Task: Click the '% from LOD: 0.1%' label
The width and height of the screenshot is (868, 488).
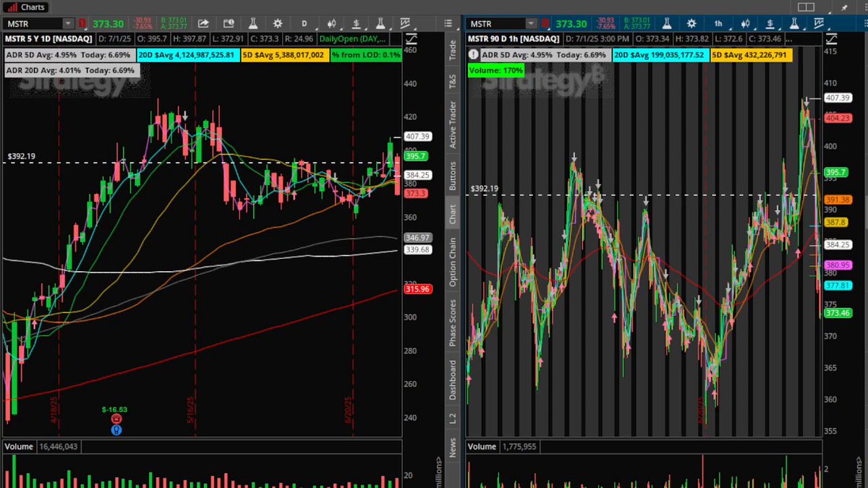Action: coord(365,54)
